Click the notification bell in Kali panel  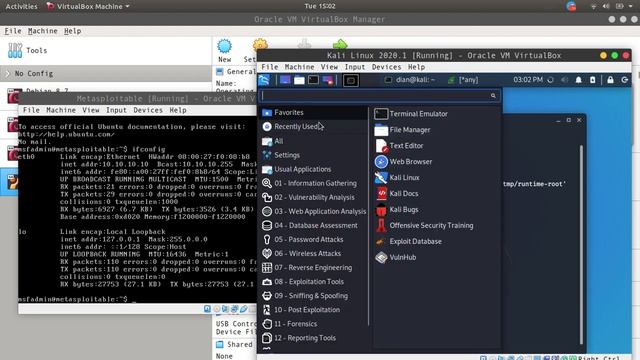coord(578,80)
